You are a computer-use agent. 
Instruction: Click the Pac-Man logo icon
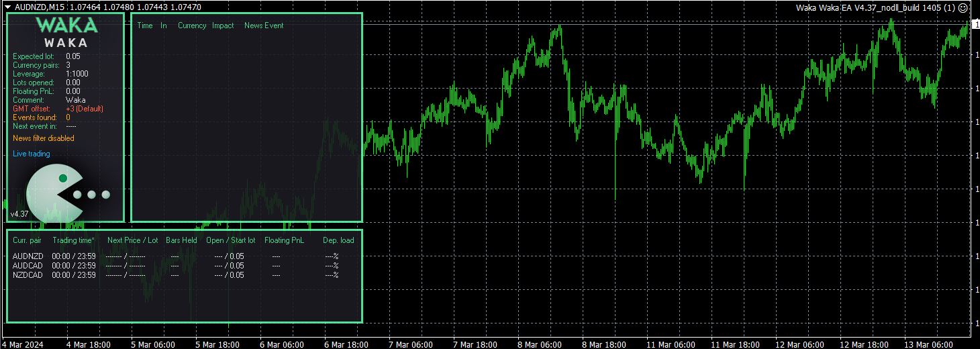point(54,193)
